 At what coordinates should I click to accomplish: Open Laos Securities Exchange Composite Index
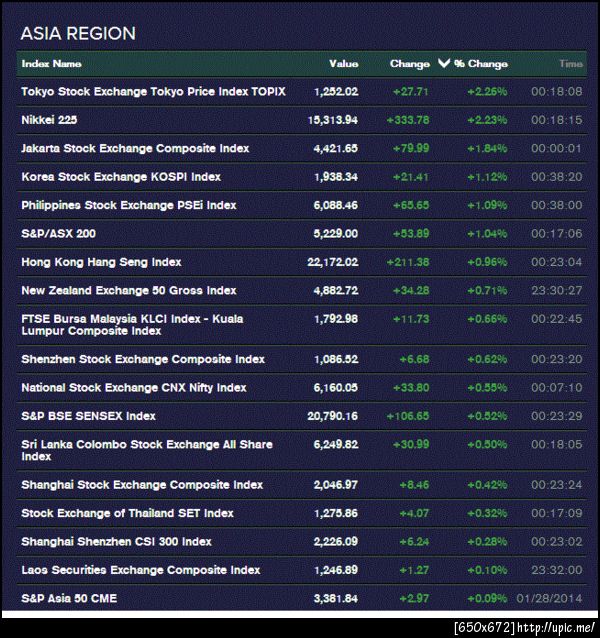(140, 570)
